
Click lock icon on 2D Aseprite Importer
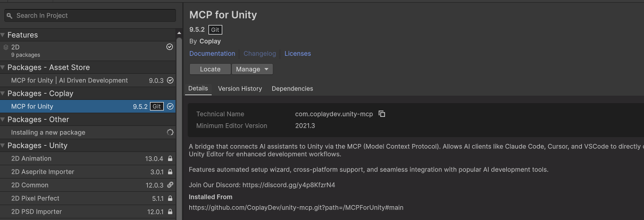pos(170,172)
